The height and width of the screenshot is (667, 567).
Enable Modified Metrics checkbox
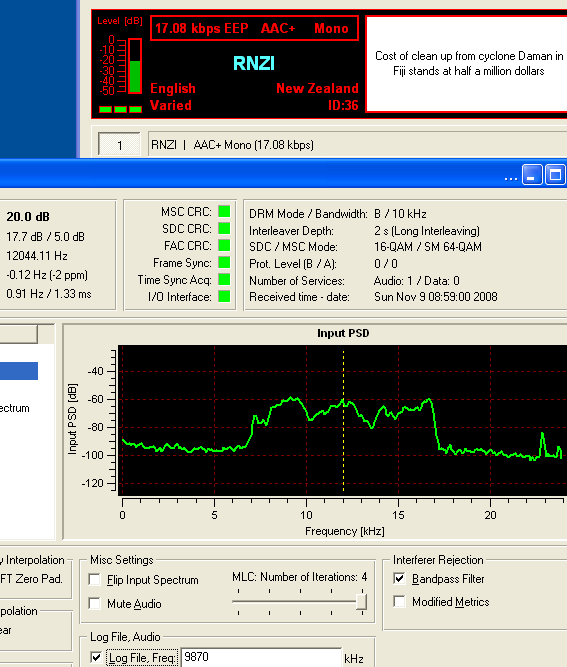(x=399, y=601)
